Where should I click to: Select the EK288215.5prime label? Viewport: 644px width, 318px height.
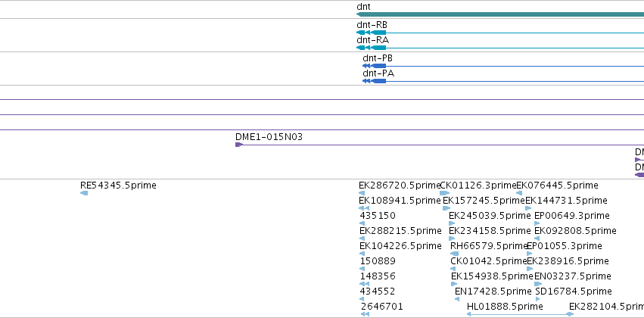(x=400, y=231)
